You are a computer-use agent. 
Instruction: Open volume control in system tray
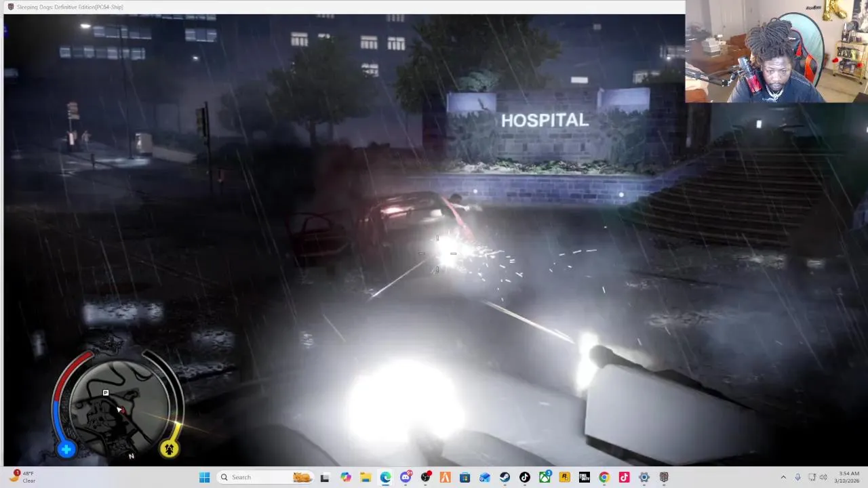coord(824,477)
